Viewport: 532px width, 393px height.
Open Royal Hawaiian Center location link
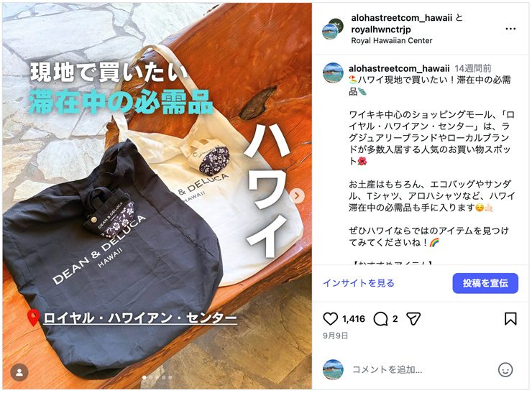pos(392,41)
